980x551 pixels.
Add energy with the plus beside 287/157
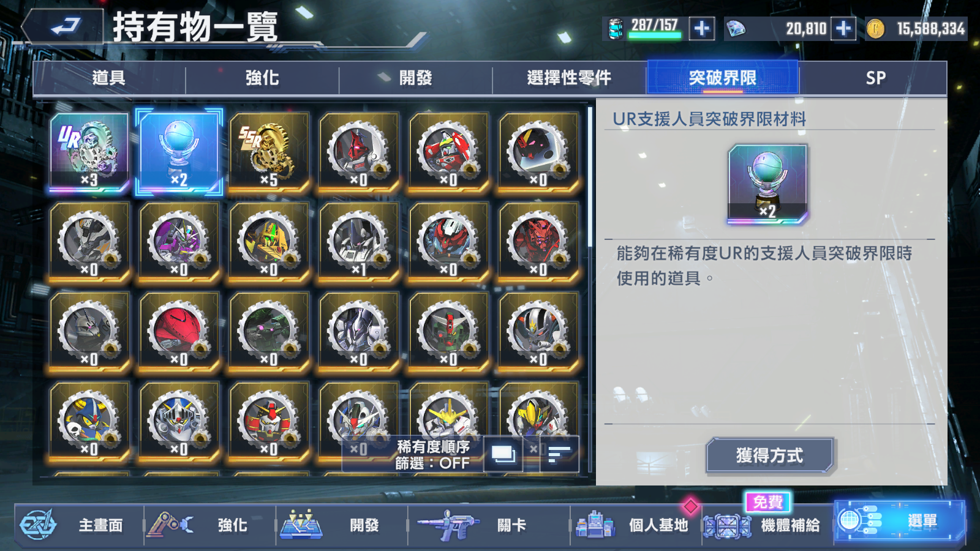pos(702,29)
